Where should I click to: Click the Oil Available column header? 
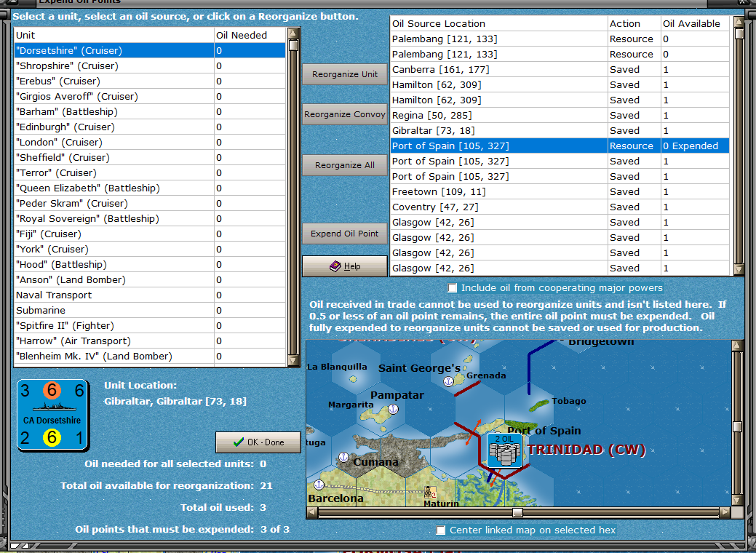[695, 23]
